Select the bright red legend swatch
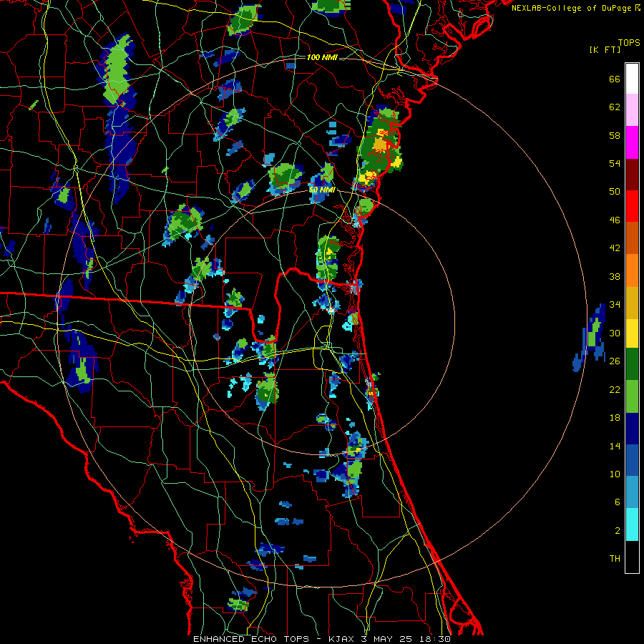 click(x=632, y=206)
